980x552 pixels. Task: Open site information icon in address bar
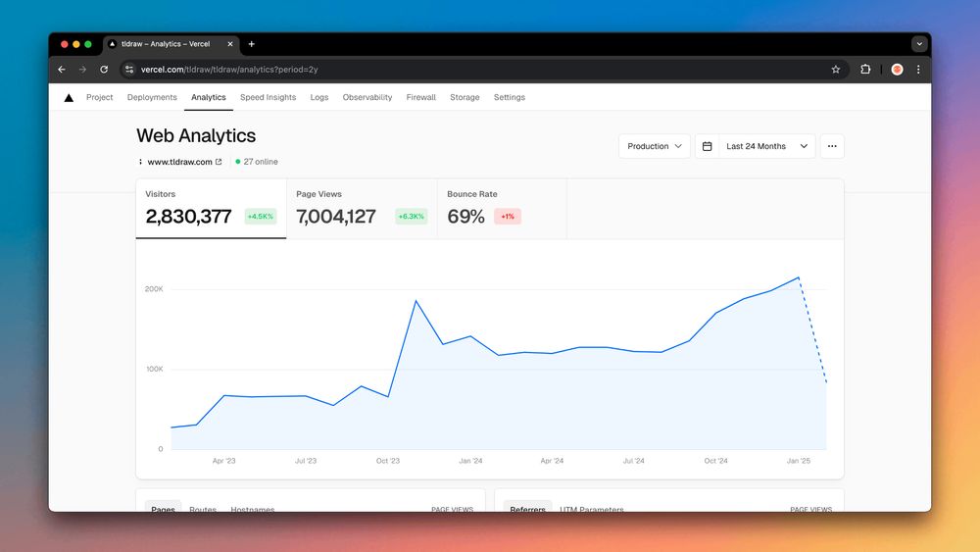[x=129, y=70]
